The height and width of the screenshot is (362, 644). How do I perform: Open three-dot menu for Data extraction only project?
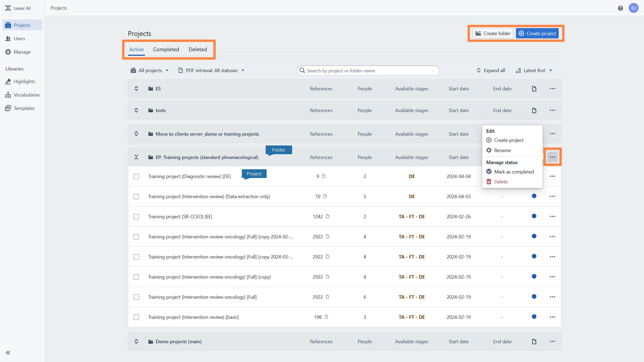tap(552, 196)
